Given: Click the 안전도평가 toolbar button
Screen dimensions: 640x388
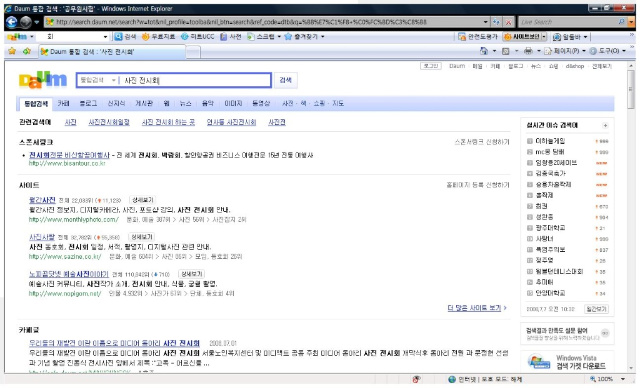Looking at the screenshot, I should pyautogui.click(x=478, y=37).
